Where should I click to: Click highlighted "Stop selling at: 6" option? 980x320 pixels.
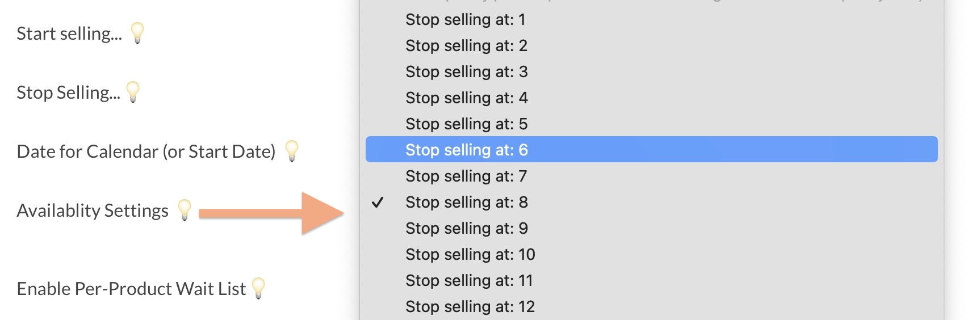(466, 150)
